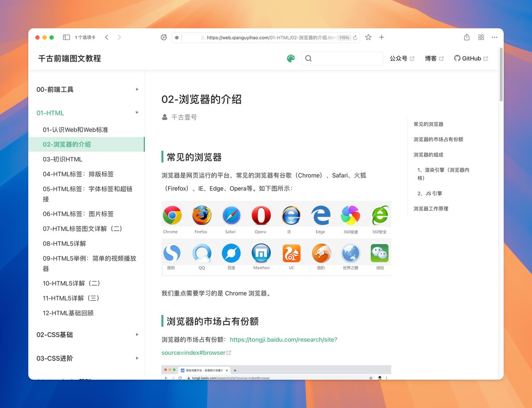Click the browser address bar URL

[271, 38]
